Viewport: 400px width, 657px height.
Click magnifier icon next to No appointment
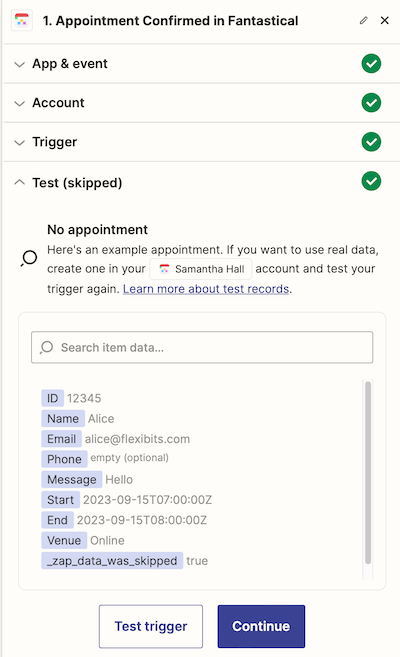[x=29, y=258]
